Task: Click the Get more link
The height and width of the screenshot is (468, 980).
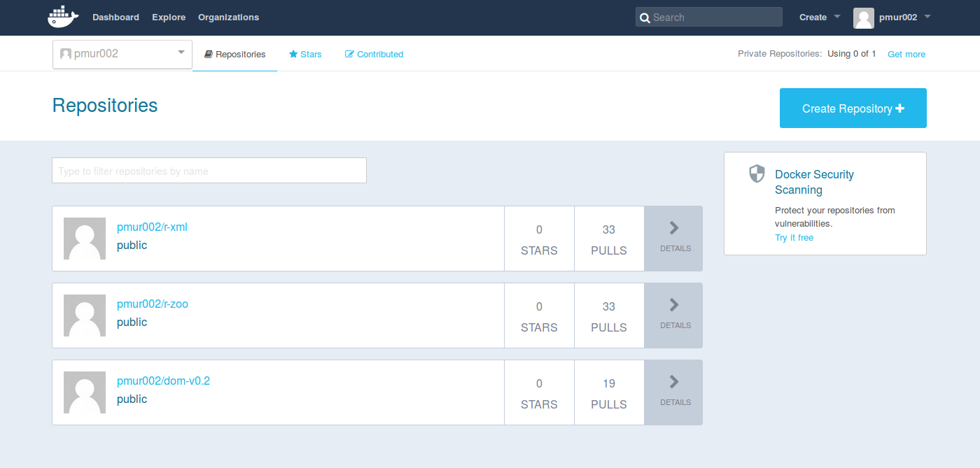Action: tap(906, 54)
